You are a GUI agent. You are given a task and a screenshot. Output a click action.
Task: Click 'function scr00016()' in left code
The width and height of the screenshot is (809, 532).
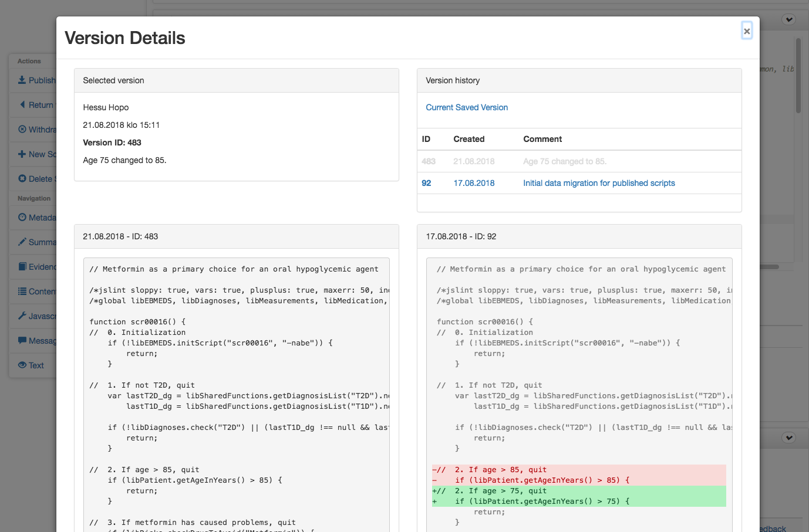[137, 322]
